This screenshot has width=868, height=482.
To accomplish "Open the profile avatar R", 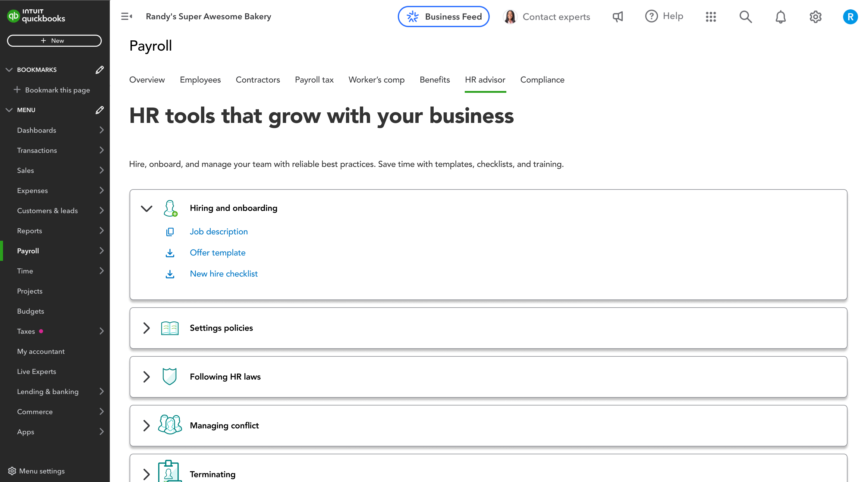I will click(x=850, y=17).
